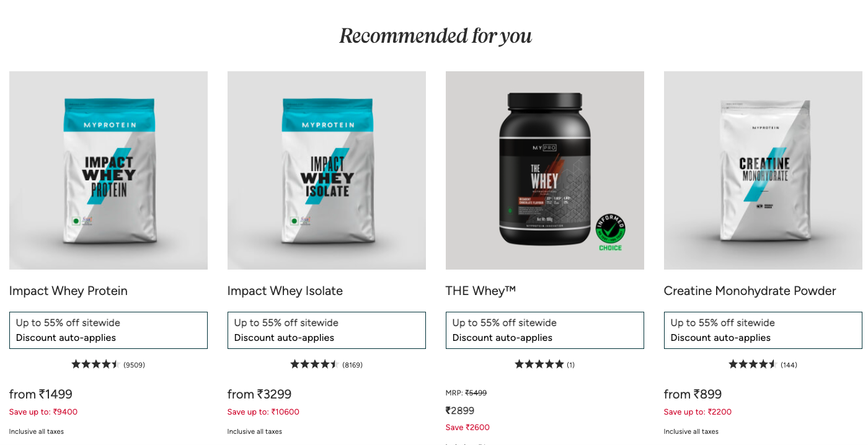
Task: Click the (9509) review count
Action: pyautogui.click(x=134, y=365)
